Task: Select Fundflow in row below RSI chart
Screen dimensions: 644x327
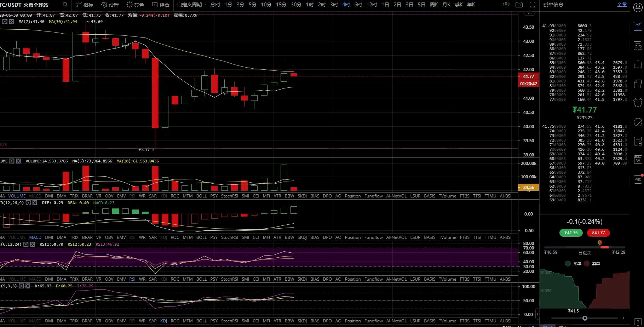Action: 374,279
